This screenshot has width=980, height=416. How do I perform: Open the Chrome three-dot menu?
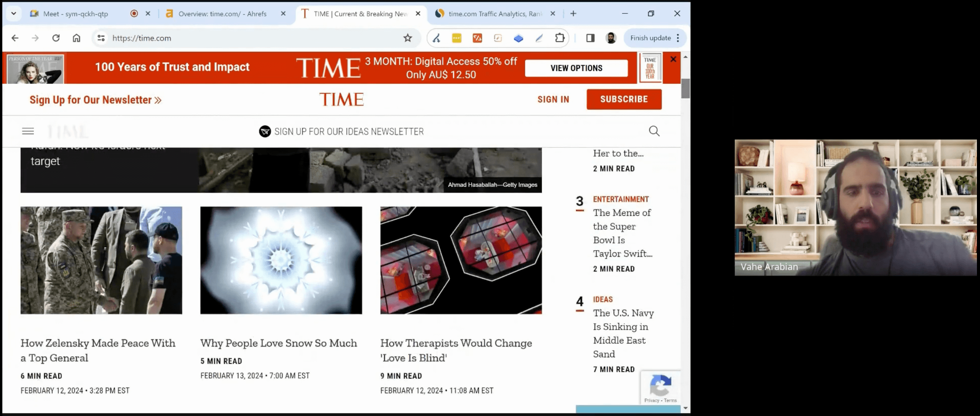678,38
